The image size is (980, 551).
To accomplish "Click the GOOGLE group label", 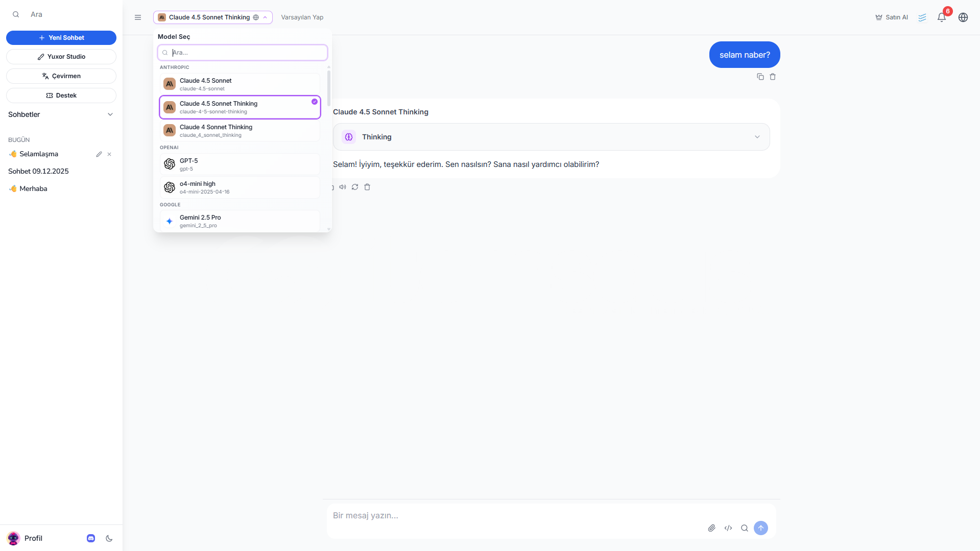I will pyautogui.click(x=170, y=205).
